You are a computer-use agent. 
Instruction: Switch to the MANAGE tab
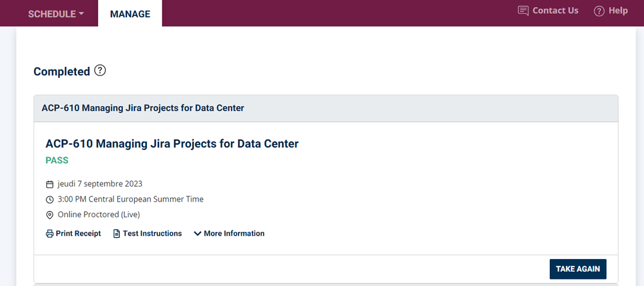tap(130, 14)
